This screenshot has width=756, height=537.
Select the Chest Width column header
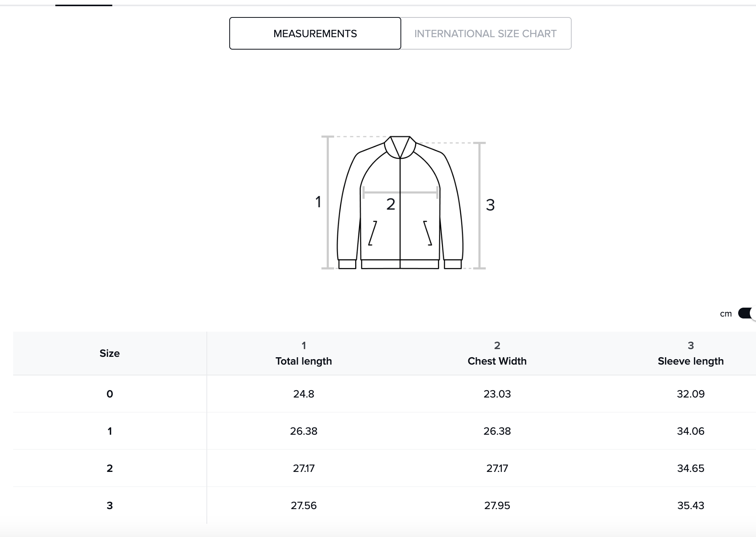pyautogui.click(x=497, y=353)
